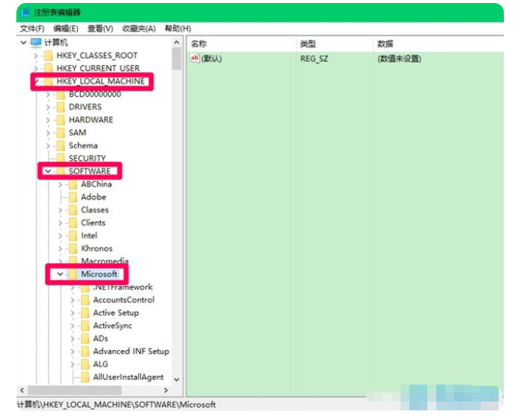The height and width of the screenshot is (420, 518).
Task: Click the Schema folder icon
Action: click(61, 146)
